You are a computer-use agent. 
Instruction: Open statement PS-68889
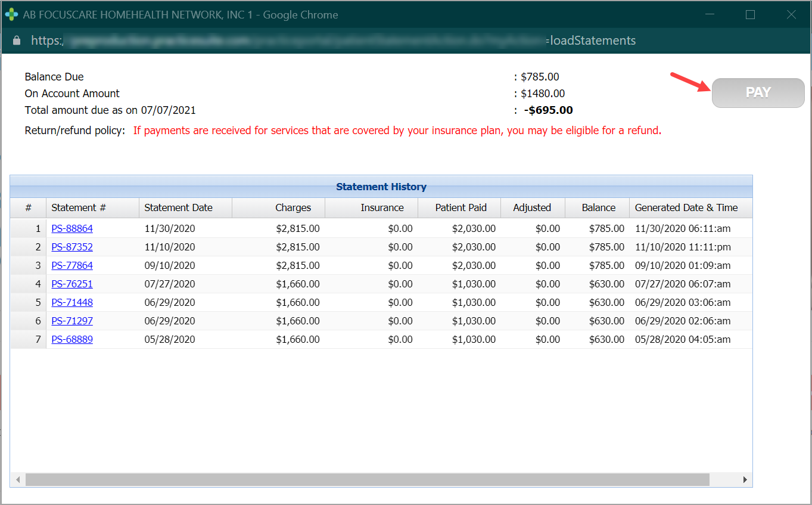click(x=72, y=339)
